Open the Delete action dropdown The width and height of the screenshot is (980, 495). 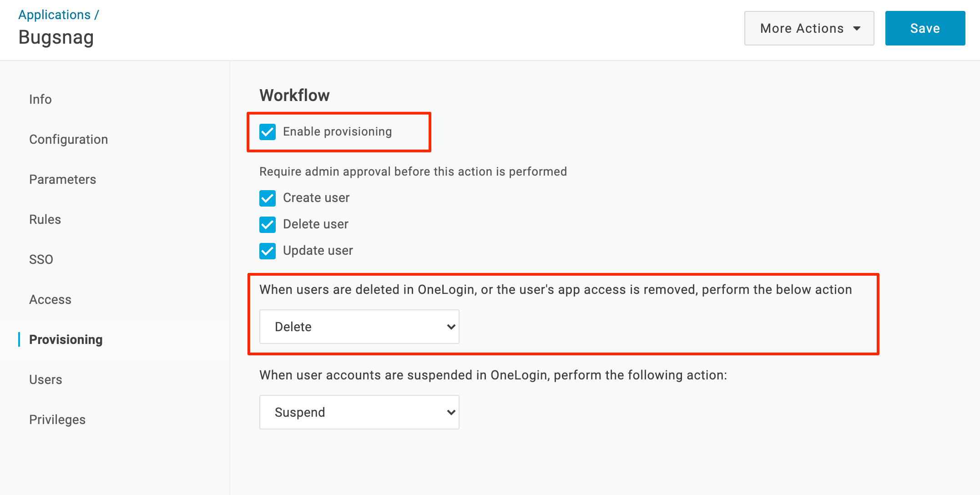coord(359,327)
